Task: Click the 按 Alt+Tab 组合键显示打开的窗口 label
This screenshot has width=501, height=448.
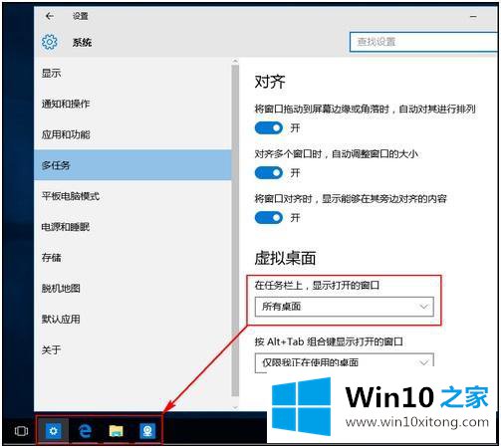Action: (x=329, y=341)
